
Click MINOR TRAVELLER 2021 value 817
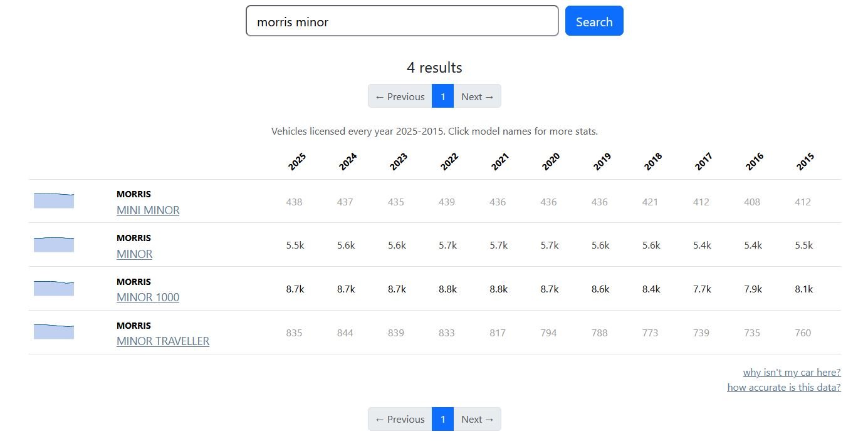coord(498,333)
